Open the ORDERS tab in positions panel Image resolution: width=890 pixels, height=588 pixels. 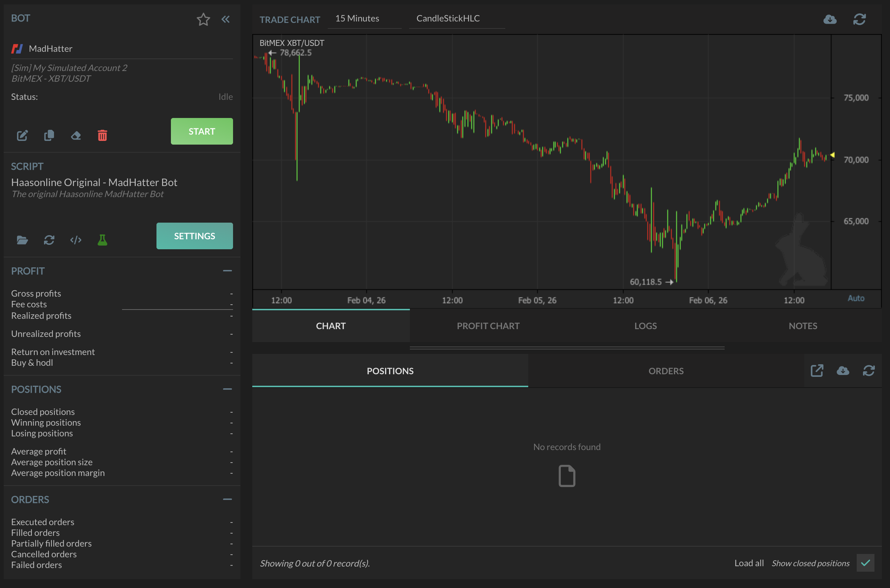(x=666, y=371)
